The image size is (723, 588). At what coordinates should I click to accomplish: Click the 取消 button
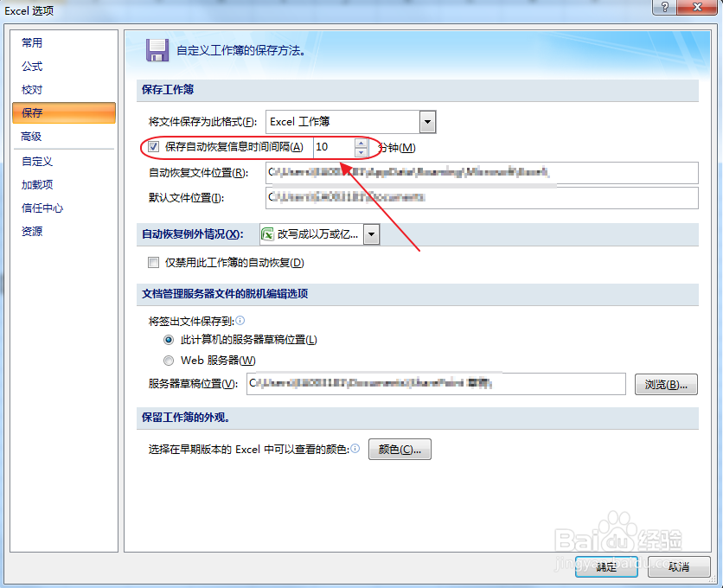click(679, 566)
